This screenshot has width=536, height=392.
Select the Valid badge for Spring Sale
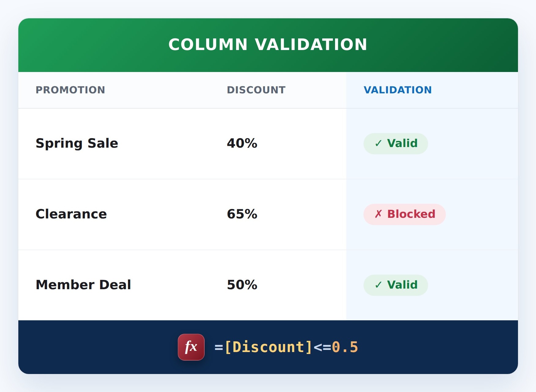[396, 144]
